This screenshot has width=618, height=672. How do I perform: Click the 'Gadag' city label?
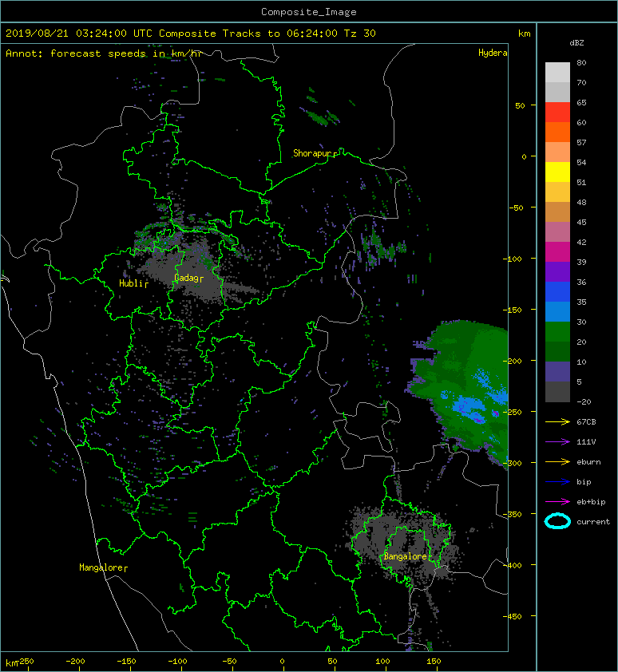pyautogui.click(x=188, y=279)
